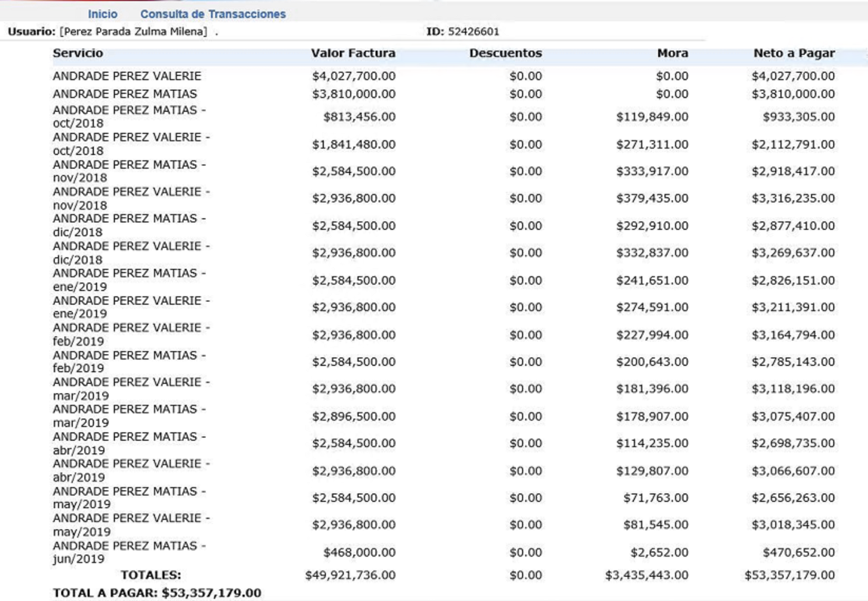The width and height of the screenshot is (868, 601).
Task: Click the Mora column header
Action: point(672,53)
